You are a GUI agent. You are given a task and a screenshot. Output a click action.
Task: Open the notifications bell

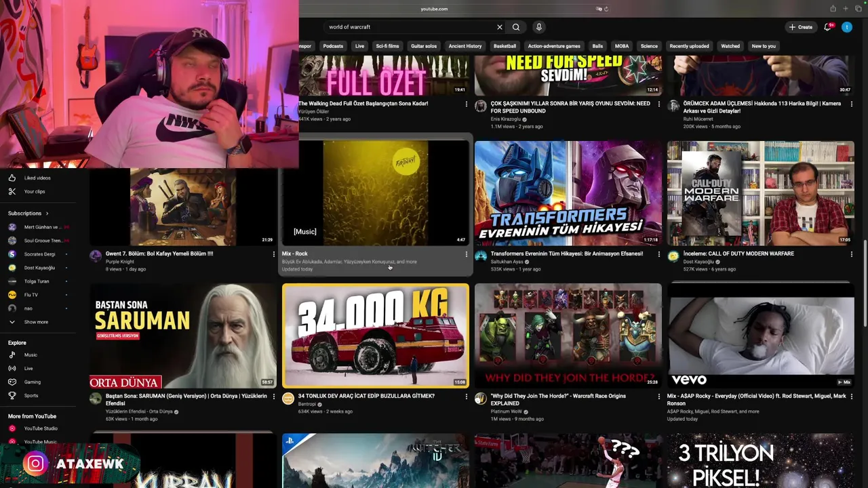(827, 27)
